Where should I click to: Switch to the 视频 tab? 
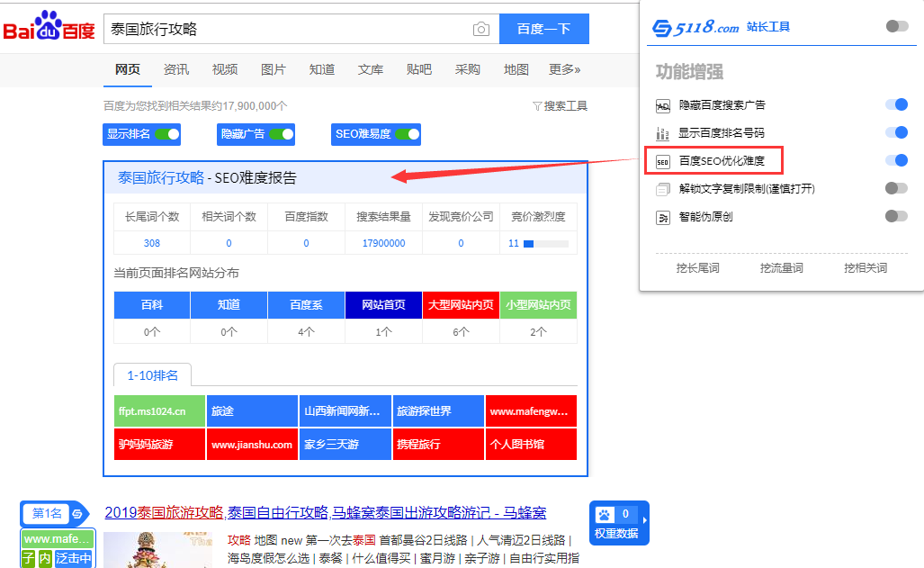pyautogui.click(x=225, y=69)
